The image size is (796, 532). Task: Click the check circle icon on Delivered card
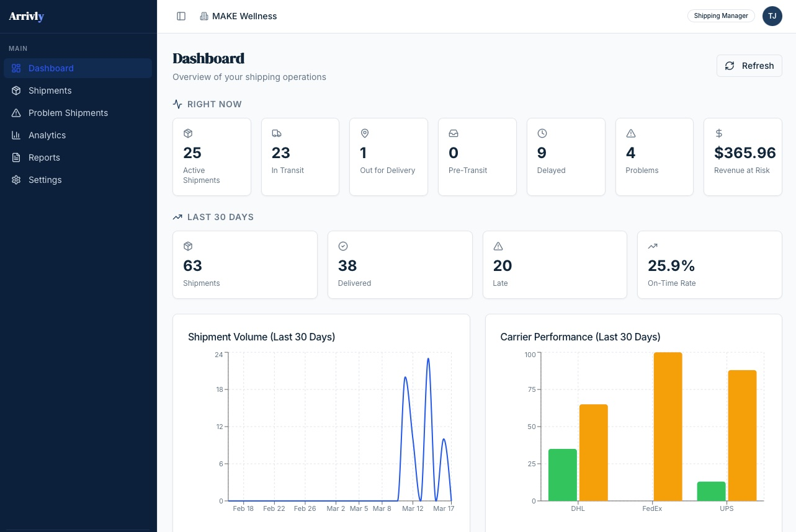pyautogui.click(x=343, y=246)
